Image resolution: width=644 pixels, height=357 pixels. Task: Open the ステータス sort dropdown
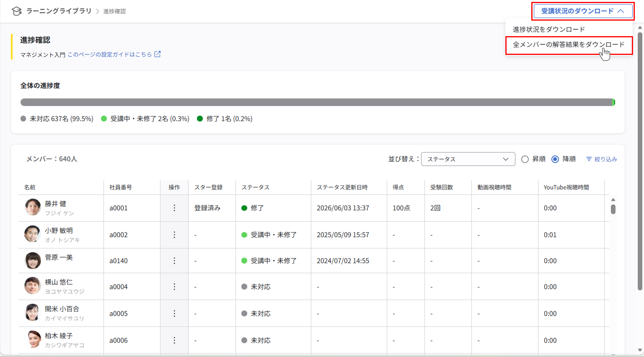tap(468, 159)
